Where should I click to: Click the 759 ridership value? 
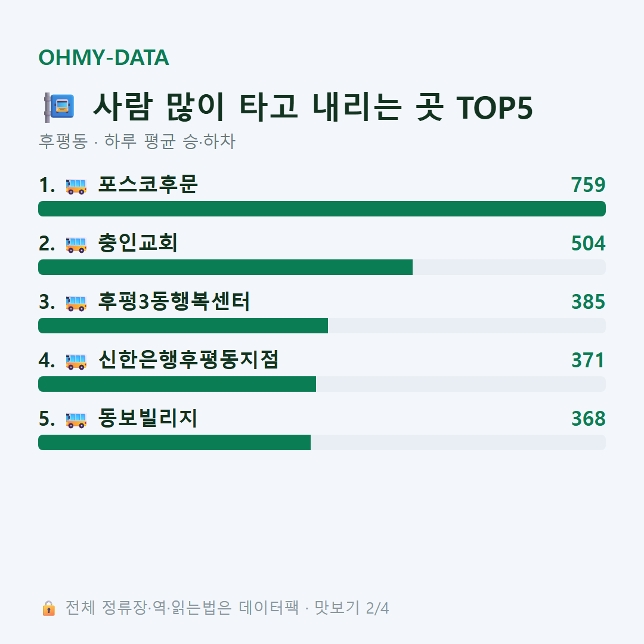pyautogui.click(x=588, y=185)
